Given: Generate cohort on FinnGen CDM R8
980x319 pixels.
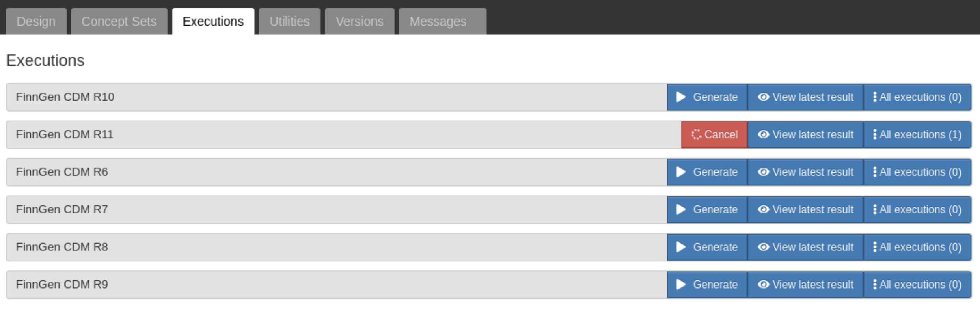Looking at the screenshot, I should click(x=707, y=247).
